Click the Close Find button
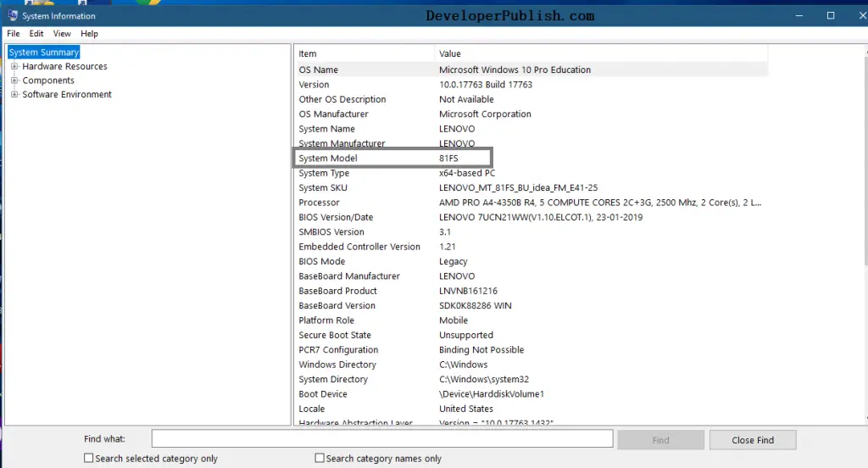This screenshot has height=468, width=868. click(x=753, y=440)
